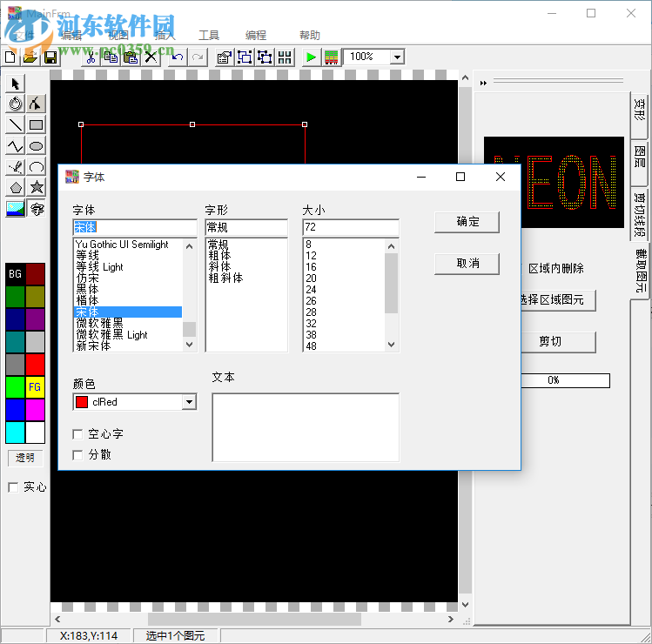Screen dimensions: 652x644
Task: Select the pentagon polygon tool
Action: (16, 187)
